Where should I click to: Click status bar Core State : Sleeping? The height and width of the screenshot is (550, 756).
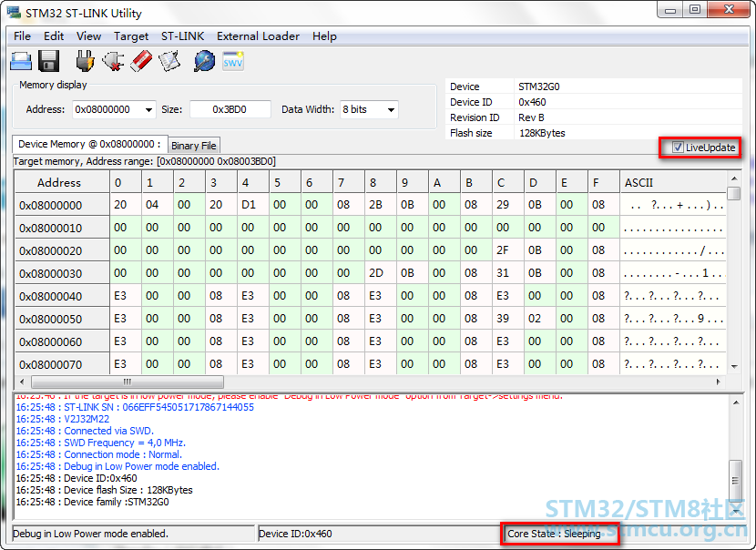(x=554, y=534)
